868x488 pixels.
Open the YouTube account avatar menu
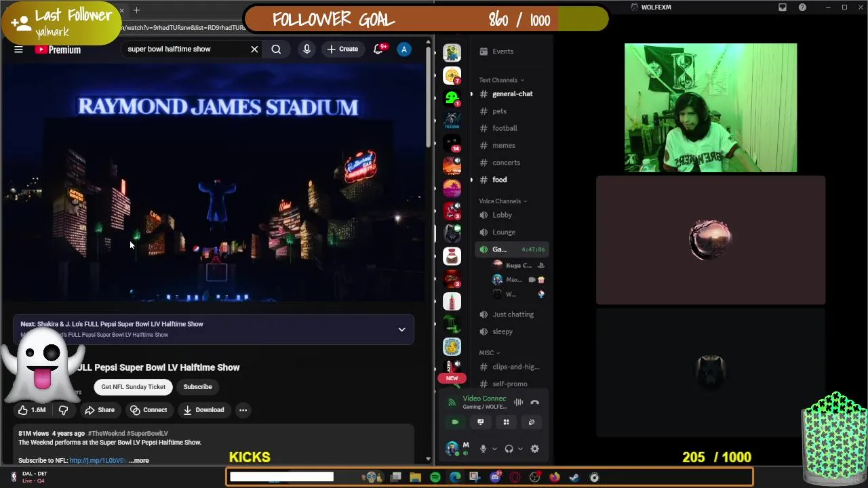pos(403,49)
